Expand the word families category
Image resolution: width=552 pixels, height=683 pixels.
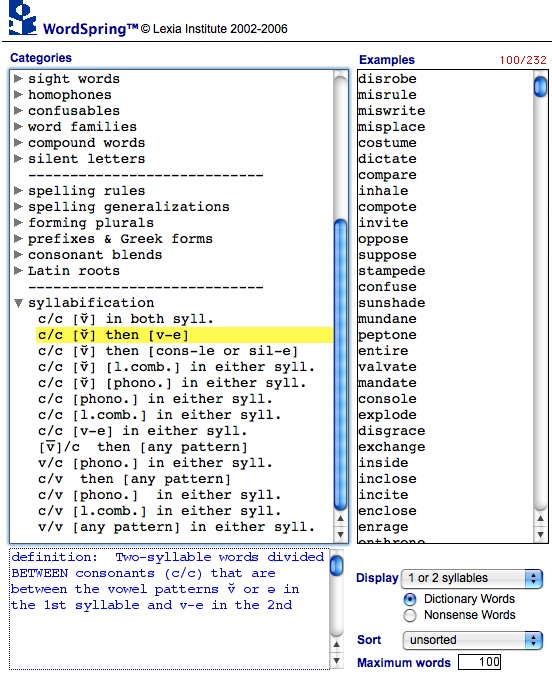click(x=18, y=127)
